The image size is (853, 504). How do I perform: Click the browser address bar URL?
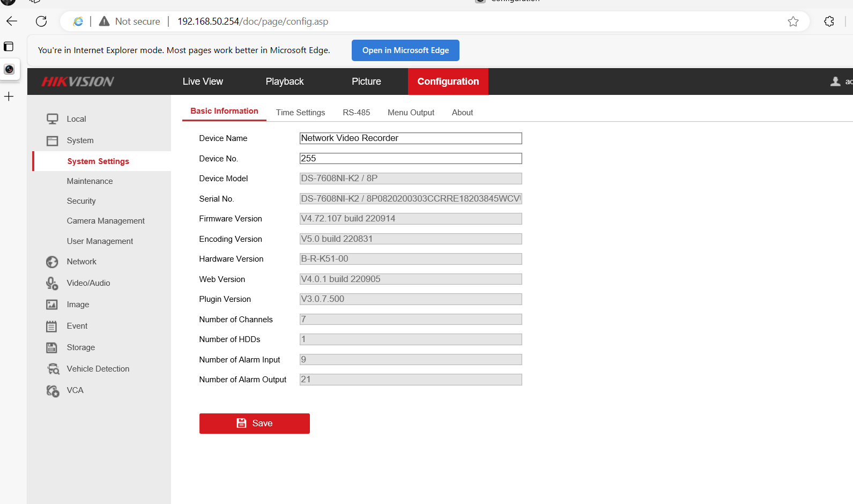click(253, 21)
